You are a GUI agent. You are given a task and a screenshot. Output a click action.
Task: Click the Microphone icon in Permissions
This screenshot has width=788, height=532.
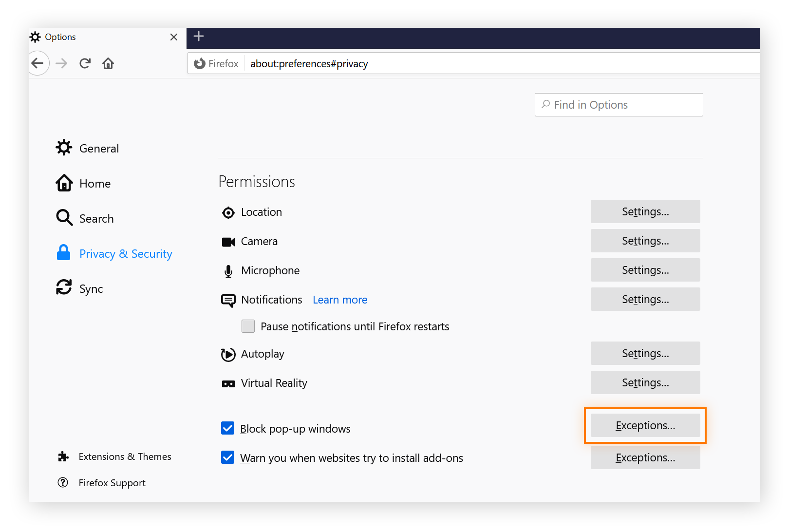point(228,271)
